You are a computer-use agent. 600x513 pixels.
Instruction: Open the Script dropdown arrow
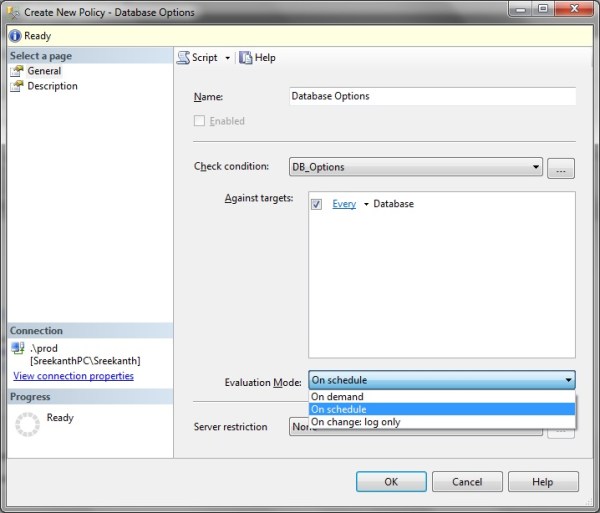click(227, 58)
